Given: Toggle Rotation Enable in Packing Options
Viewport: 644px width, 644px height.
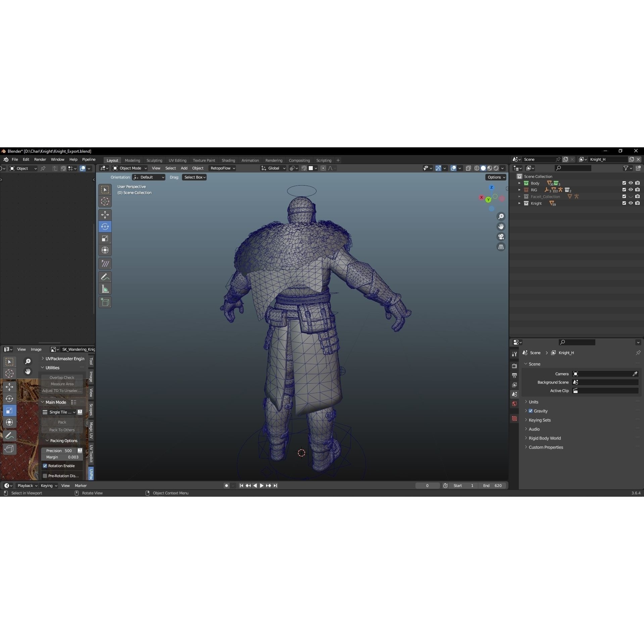Looking at the screenshot, I should pyautogui.click(x=45, y=465).
